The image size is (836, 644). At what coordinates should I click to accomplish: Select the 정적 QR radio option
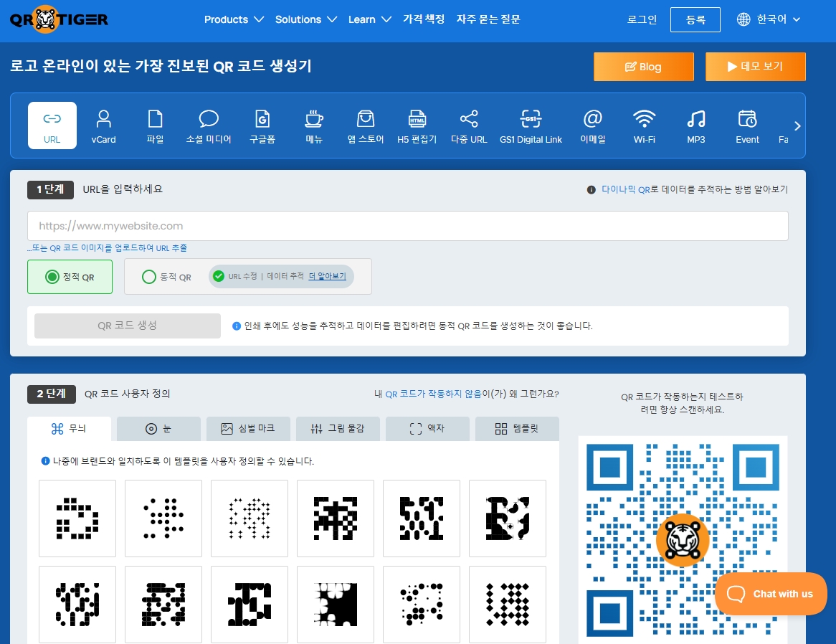[x=52, y=277]
